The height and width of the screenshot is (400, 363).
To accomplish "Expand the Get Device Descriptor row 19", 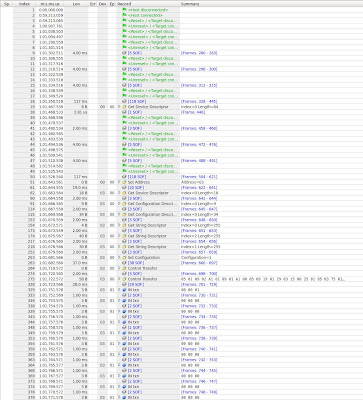I will point(119,107).
